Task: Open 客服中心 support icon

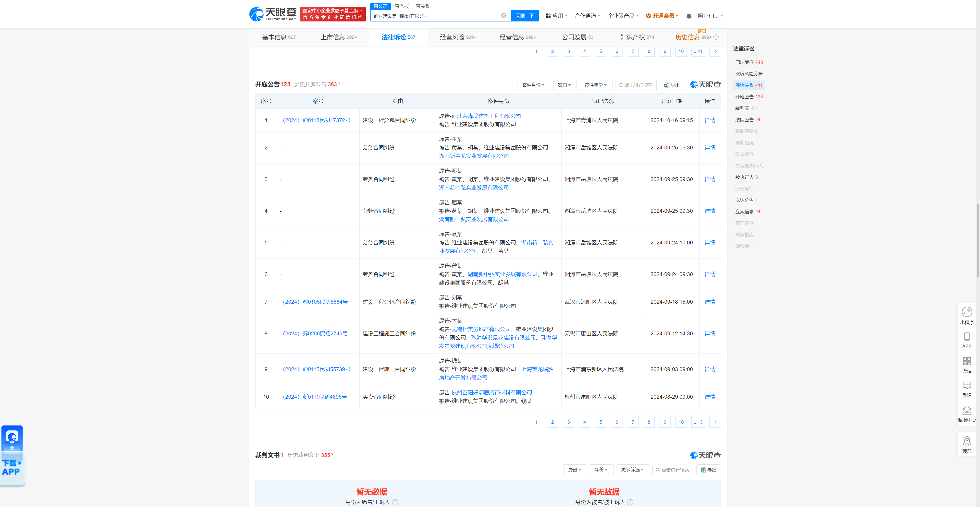Action: click(967, 414)
